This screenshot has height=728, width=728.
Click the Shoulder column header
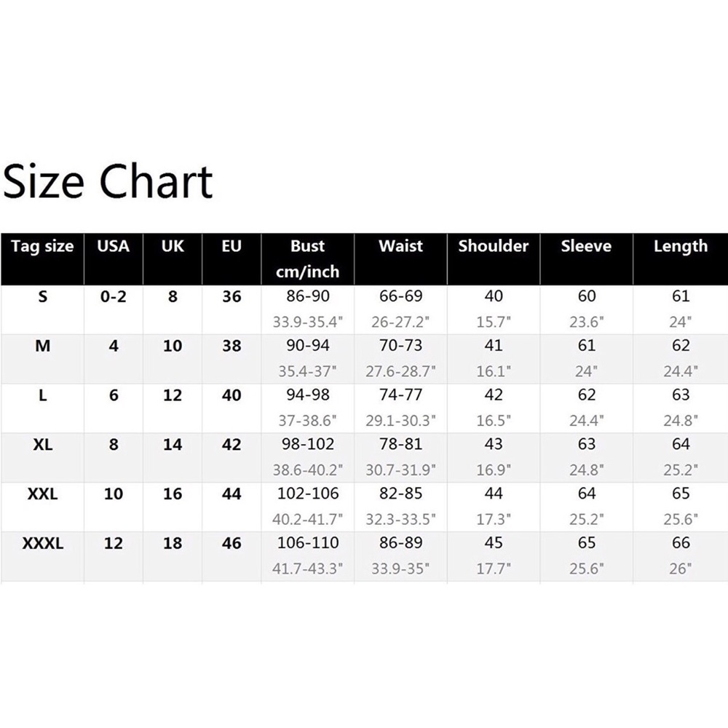493,246
